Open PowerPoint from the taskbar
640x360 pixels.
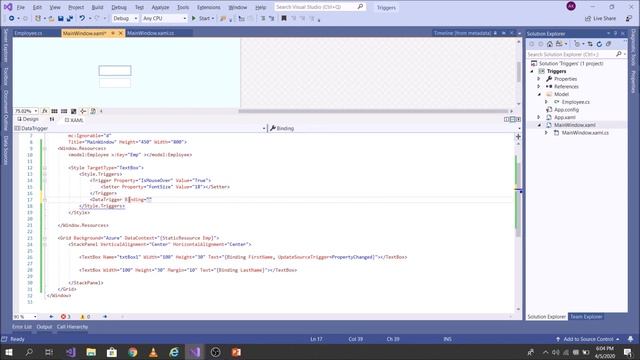pos(236,352)
